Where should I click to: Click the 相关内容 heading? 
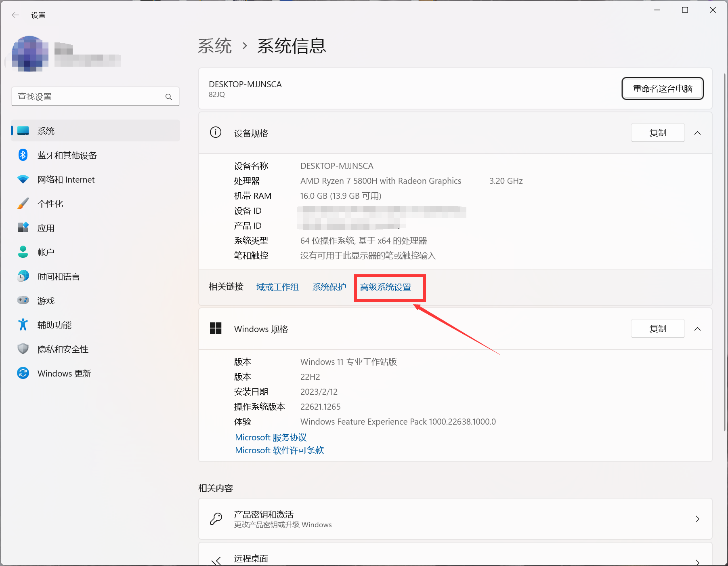[x=216, y=488]
